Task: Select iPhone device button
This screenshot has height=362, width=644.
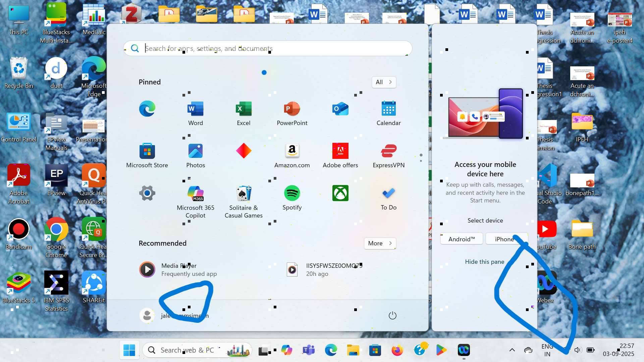Action: tap(504, 239)
